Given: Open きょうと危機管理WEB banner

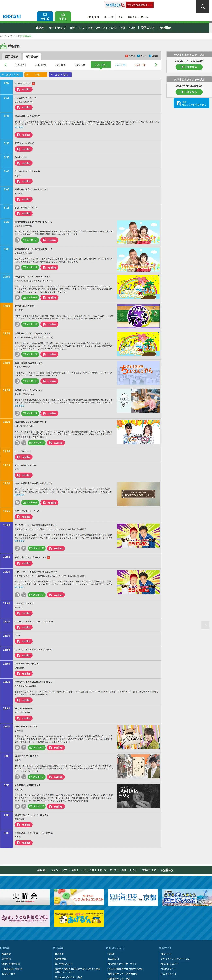Looking at the screenshot, I should coord(25,919).
